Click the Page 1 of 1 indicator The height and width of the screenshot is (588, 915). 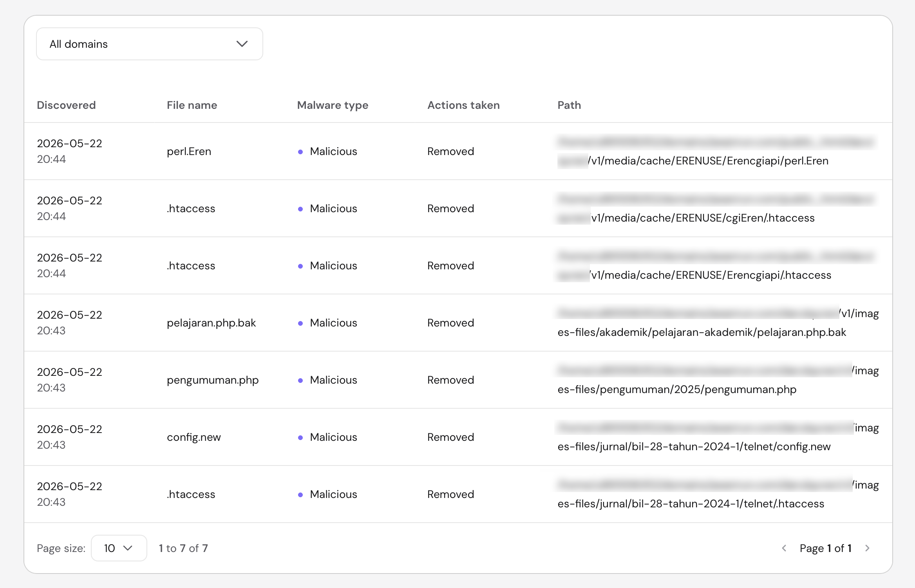(x=826, y=548)
